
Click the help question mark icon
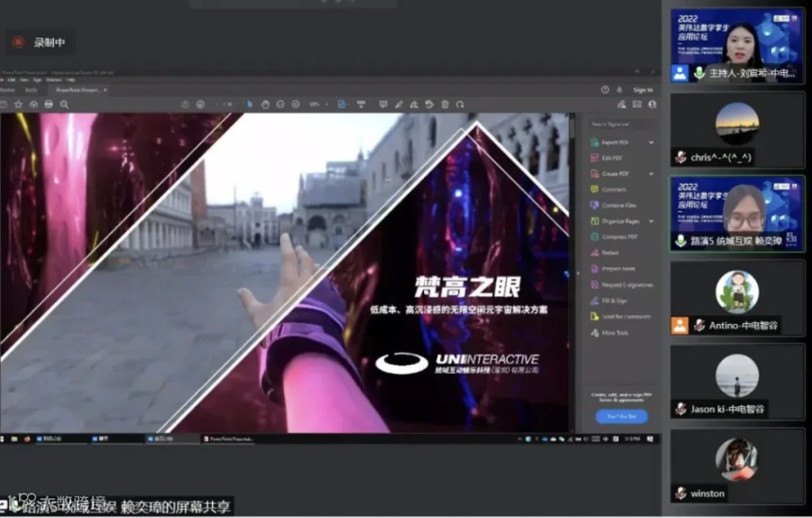604,89
